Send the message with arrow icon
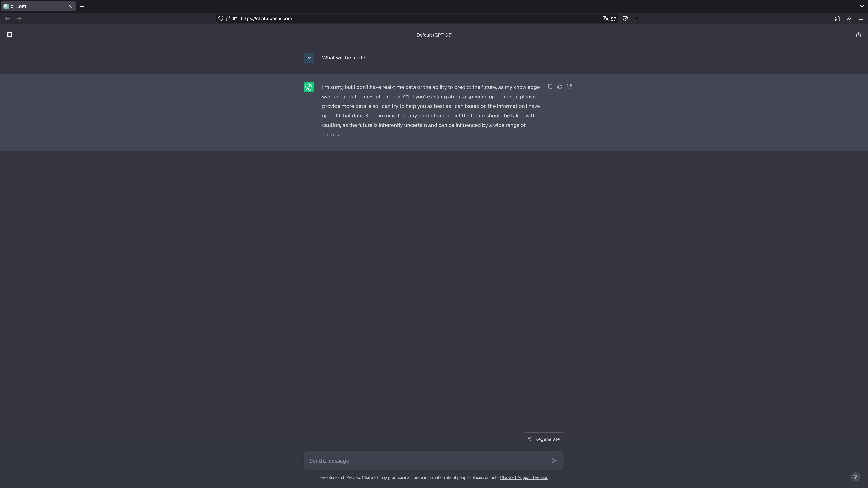 [554, 460]
